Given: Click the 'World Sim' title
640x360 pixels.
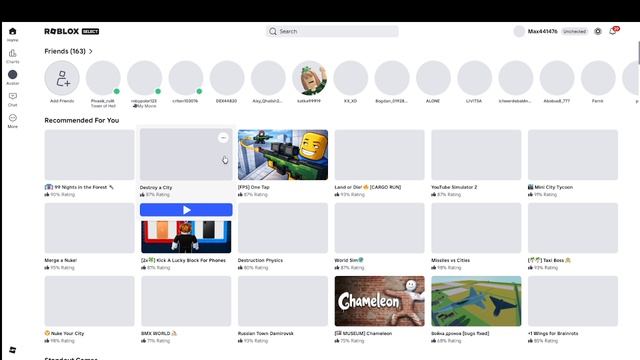Looking at the screenshot, I should click(x=346, y=260).
